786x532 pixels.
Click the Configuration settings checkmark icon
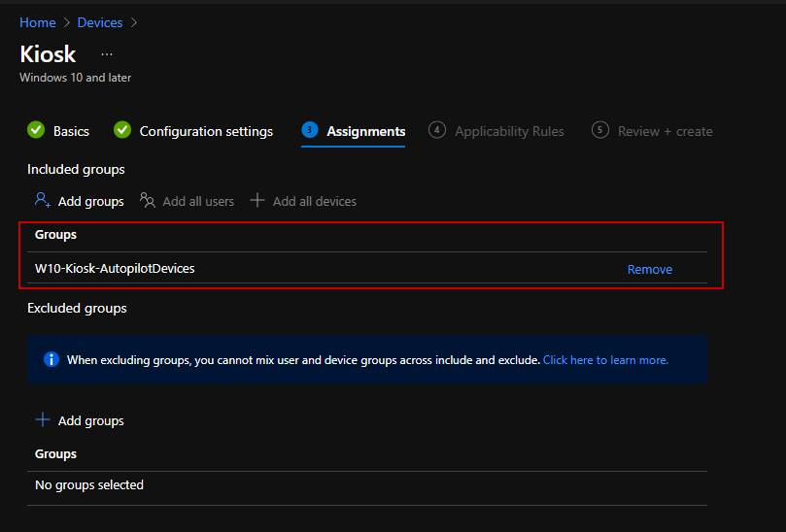coord(122,130)
